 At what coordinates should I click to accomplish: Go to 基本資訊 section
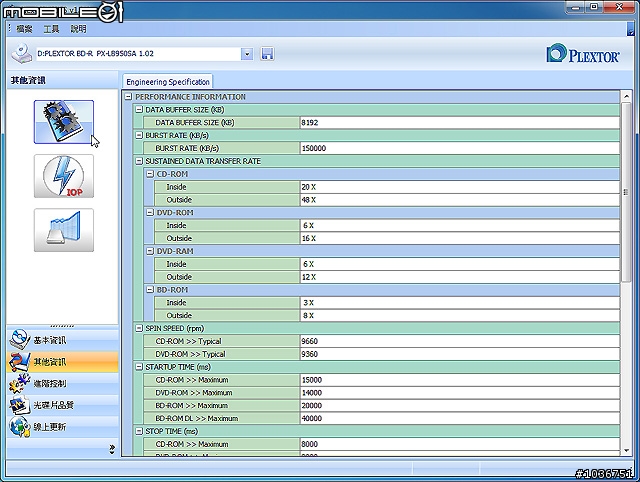pyautogui.click(x=62, y=340)
